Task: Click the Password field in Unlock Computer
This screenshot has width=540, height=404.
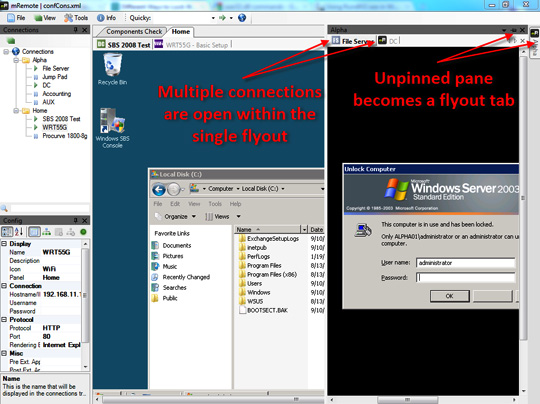Action: coord(466,278)
